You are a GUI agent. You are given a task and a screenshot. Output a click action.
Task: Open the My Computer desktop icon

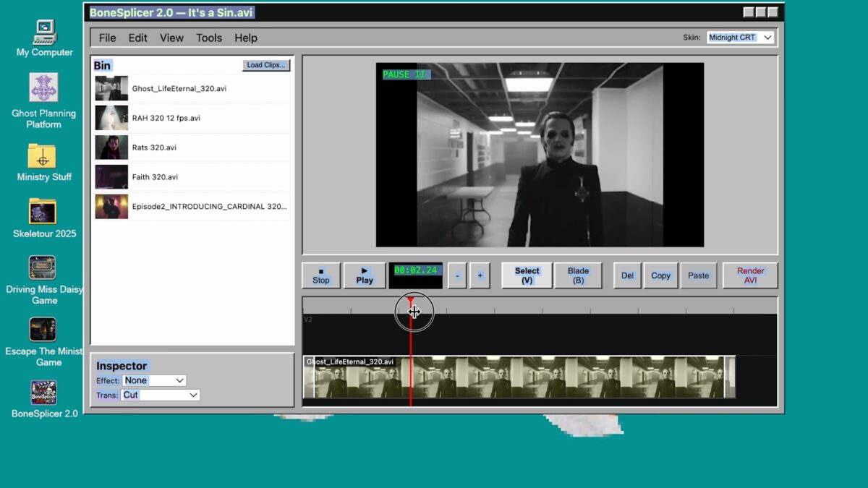(44, 33)
